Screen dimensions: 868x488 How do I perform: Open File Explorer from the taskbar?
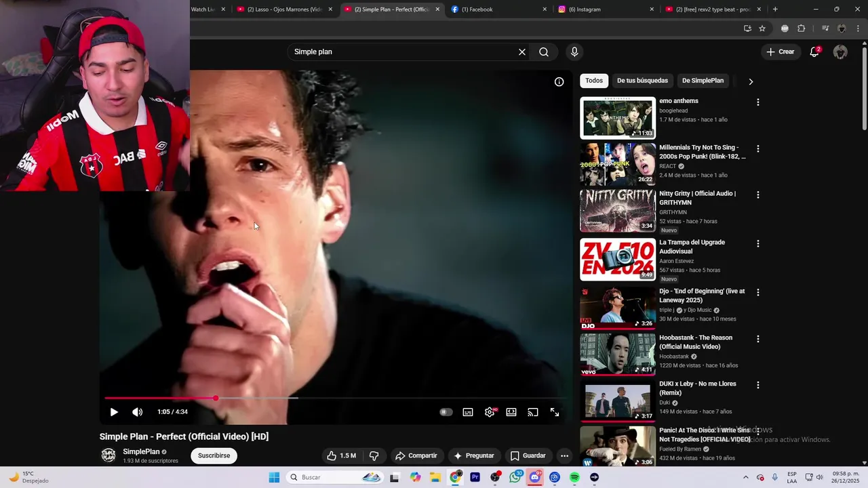tap(435, 477)
